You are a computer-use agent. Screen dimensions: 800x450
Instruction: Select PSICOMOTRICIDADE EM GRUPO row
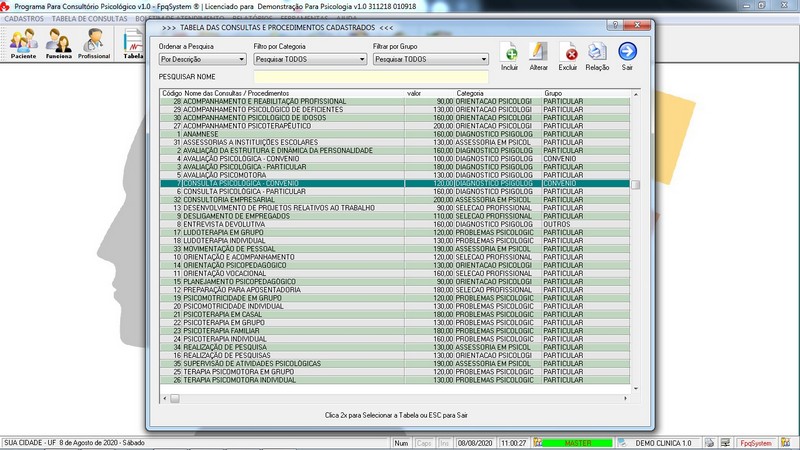point(395,298)
